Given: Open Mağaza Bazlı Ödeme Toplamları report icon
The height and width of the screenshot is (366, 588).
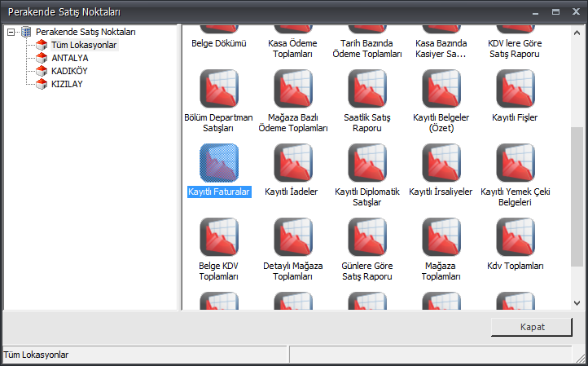Looking at the screenshot, I should coord(293,89).
